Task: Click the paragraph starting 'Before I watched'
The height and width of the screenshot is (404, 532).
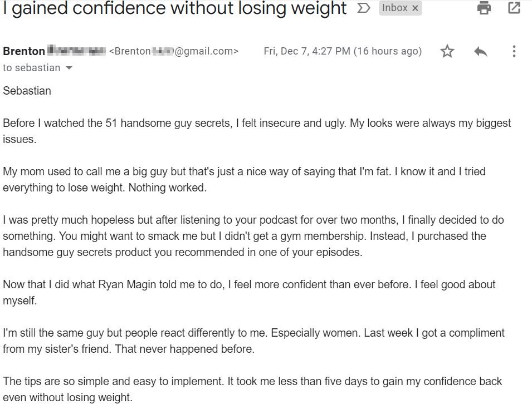Action: coord(257,131)
